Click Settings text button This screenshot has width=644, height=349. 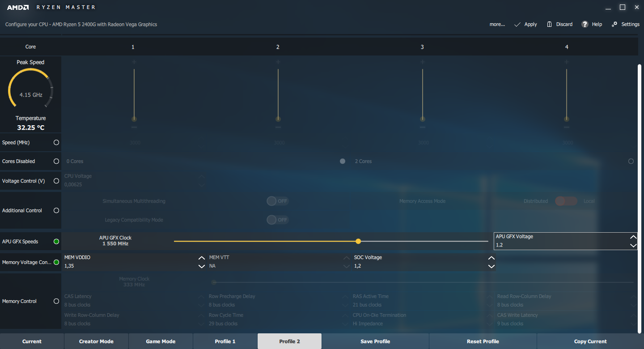631,24
